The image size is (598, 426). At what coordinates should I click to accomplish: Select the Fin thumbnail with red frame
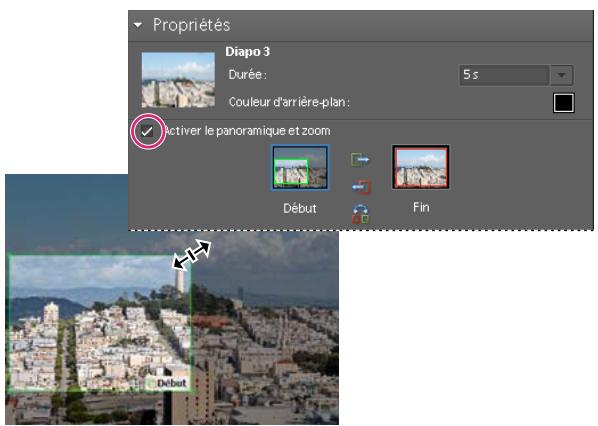pyautogui.click(x=421, y=167)
